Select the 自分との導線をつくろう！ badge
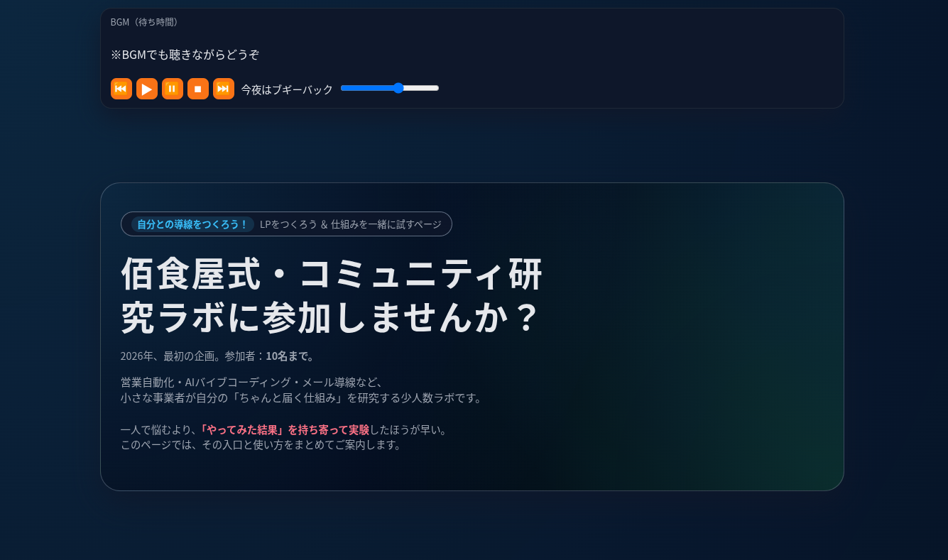948x560 pixels. click(x=192, y=224)
